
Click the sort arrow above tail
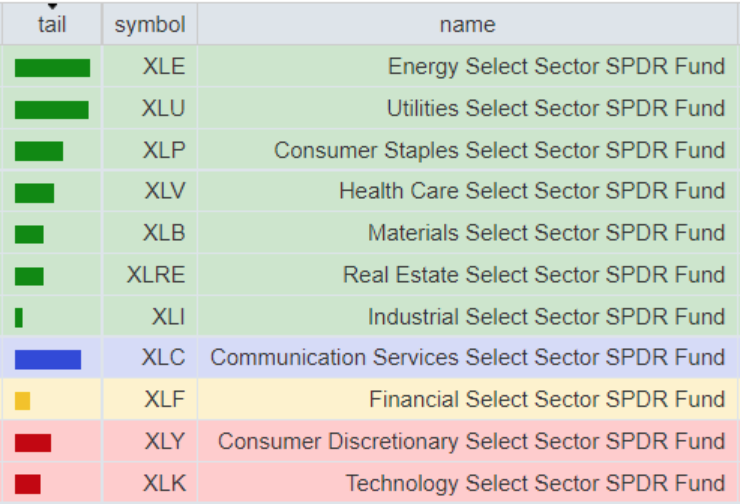click(52, 6)
